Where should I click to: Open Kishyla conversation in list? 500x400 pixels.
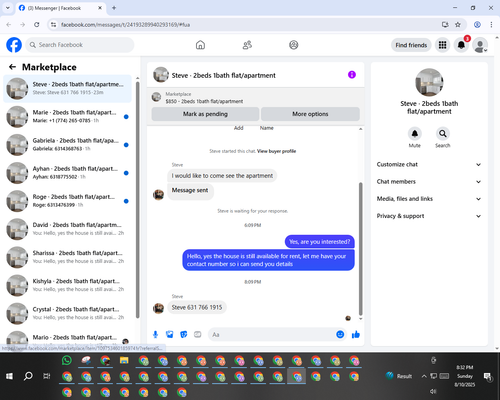[67, 285]
